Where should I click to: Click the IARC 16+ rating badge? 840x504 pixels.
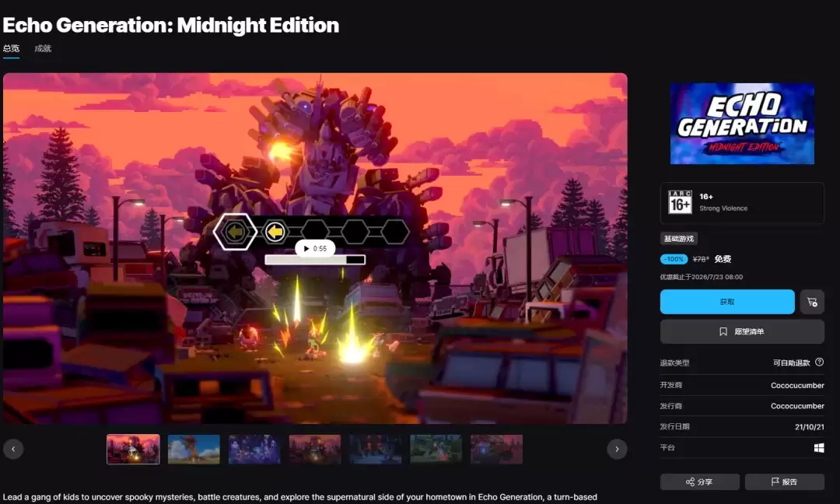[680, 202]
